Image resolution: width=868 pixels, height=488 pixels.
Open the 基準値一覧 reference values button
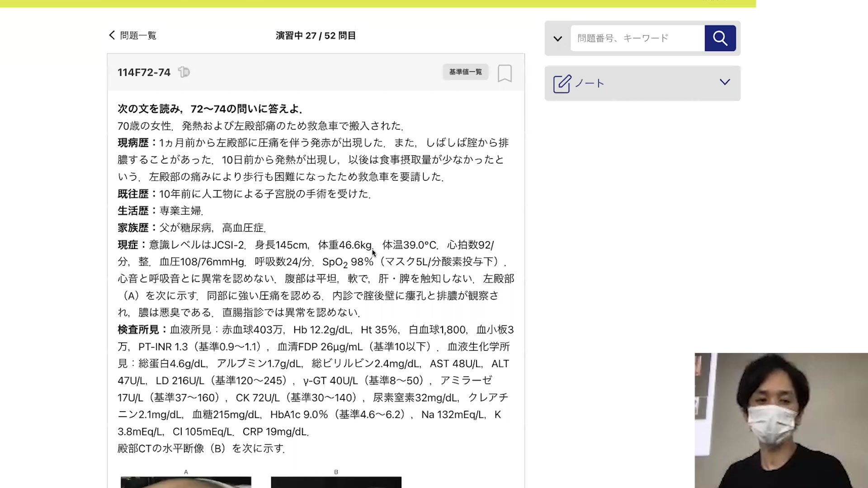465,72
